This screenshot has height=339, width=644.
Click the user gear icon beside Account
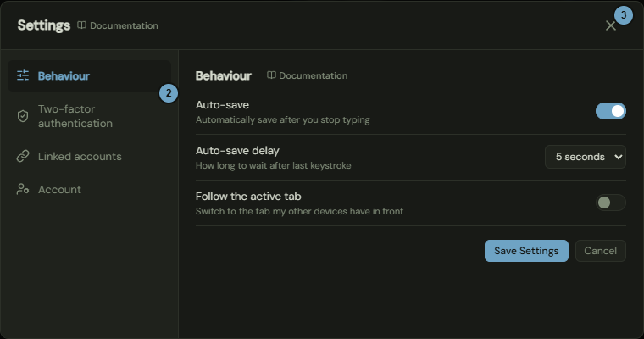(23, 189)
